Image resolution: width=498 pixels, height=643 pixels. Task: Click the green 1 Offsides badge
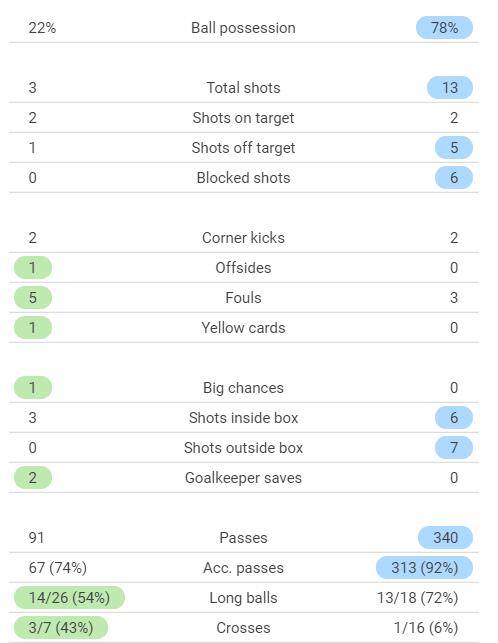pyautogui.click(x=33, y=268)
